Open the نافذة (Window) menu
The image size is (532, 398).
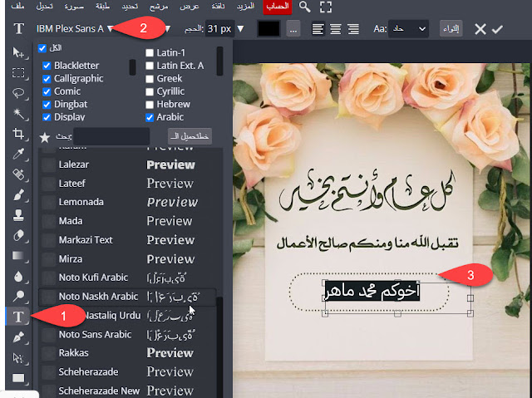(x=218, y=6)
